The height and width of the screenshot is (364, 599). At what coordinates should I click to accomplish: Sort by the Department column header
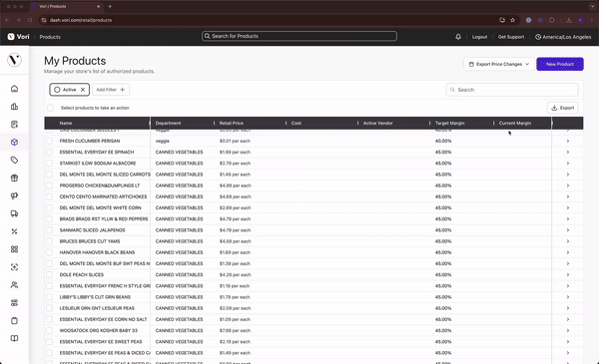point(168,123)
